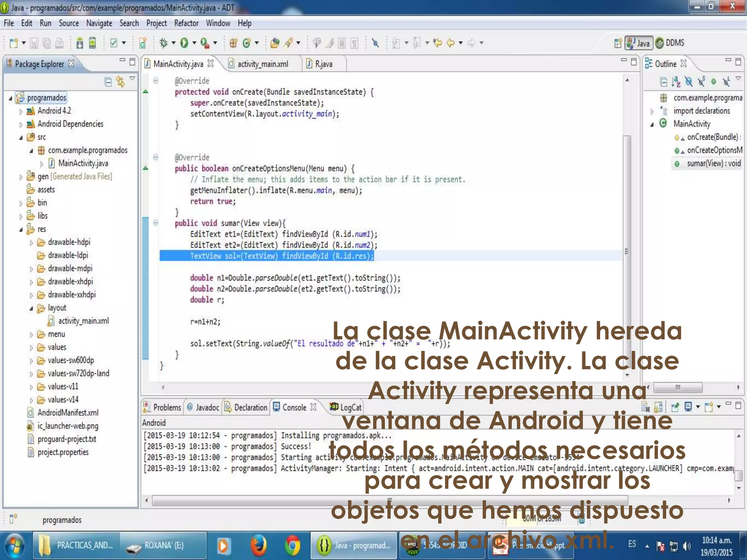
Task: Click the Pin Console icon
Action: click(675, 407)
